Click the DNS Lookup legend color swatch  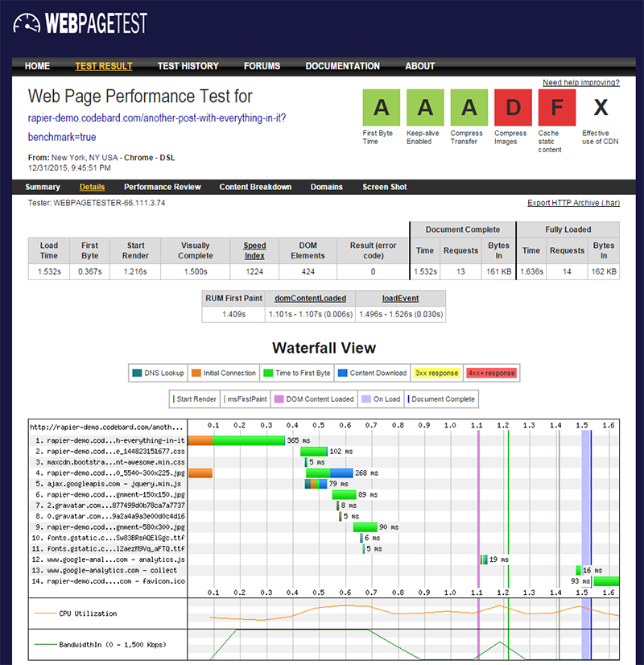click(137, 374)
